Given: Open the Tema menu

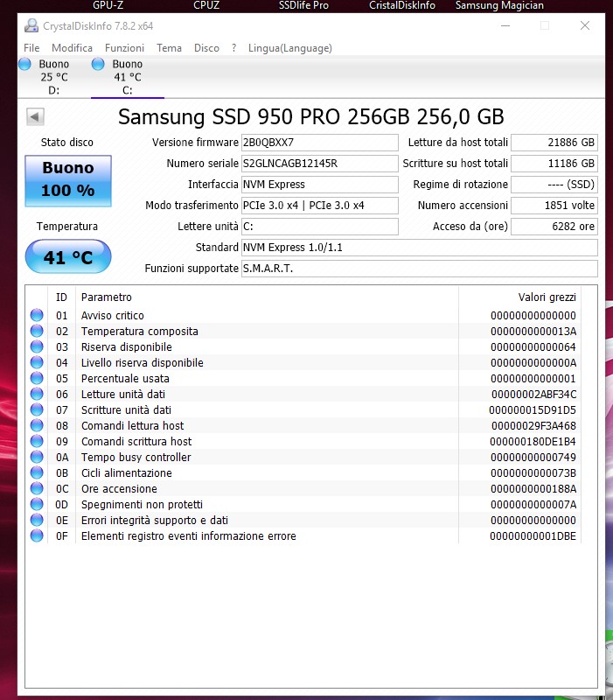Looking at the screenshot, I should [169, 48].
